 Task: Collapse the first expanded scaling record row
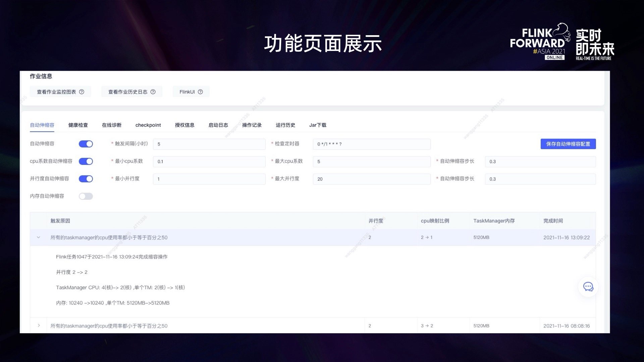point(39,237)
